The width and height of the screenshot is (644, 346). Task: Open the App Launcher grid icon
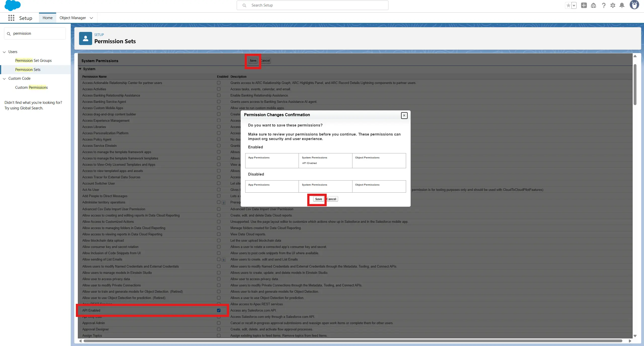click(11, 18)
